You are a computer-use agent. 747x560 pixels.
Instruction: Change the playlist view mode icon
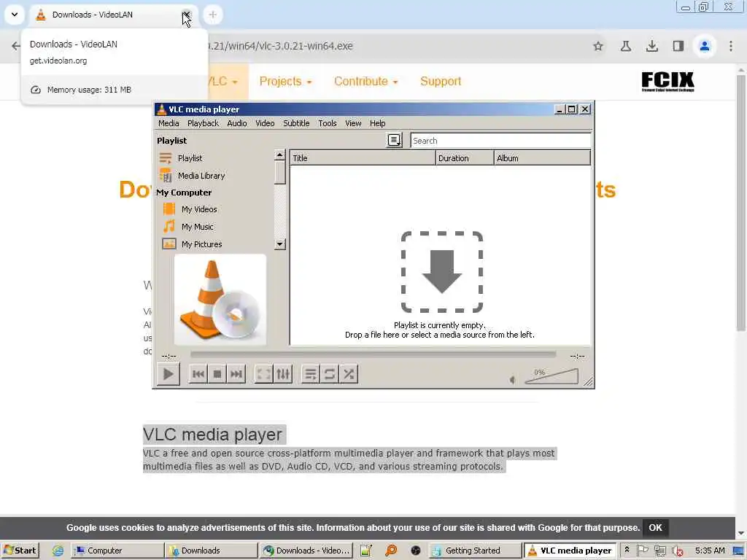point(394,141)
